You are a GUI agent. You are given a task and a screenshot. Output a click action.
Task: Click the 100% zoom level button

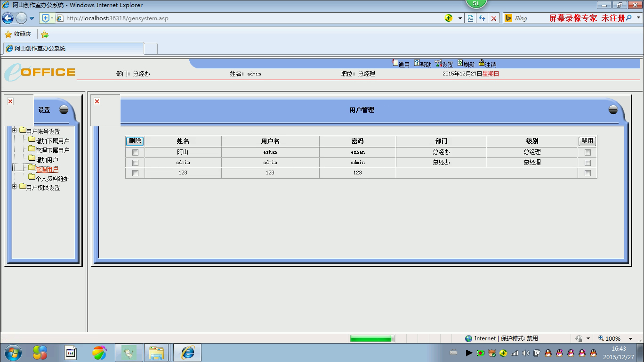coord(610,338)
